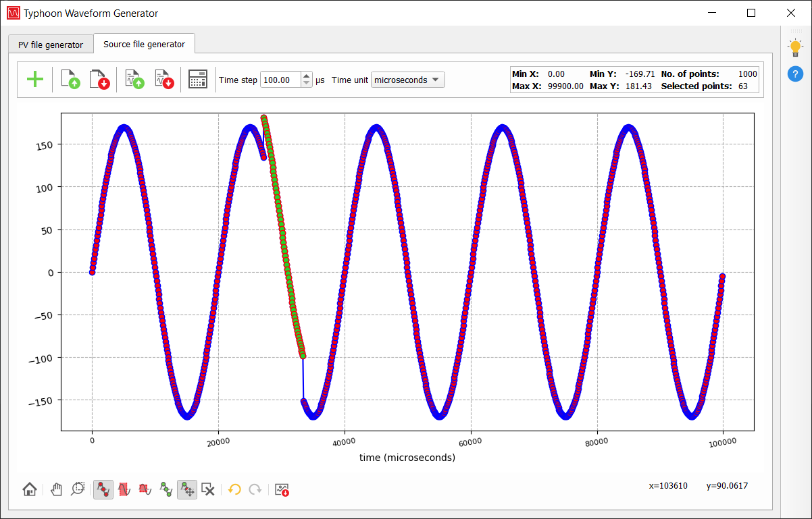Click the file icon with red down arrow
The height and width of the screenshot is (519, 812).
click(x=99, y=80)
